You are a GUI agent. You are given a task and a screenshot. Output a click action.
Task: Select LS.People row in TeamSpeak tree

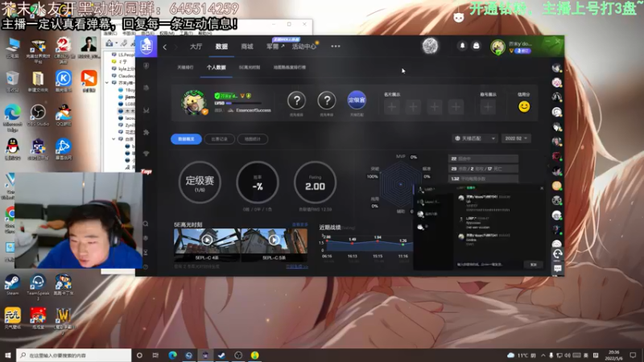122,54
